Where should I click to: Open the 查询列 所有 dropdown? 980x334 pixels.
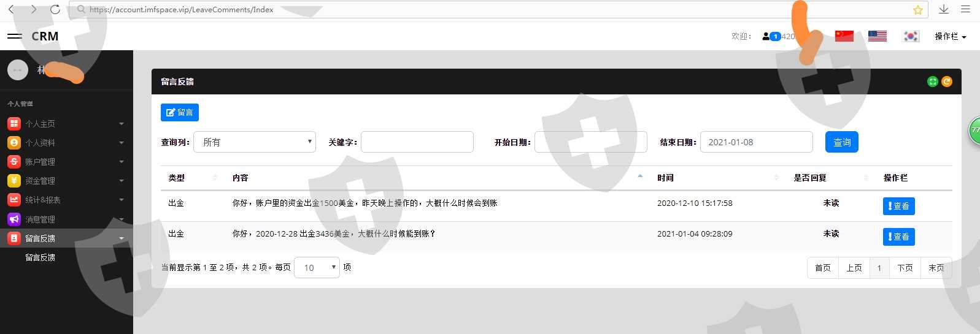255,142
